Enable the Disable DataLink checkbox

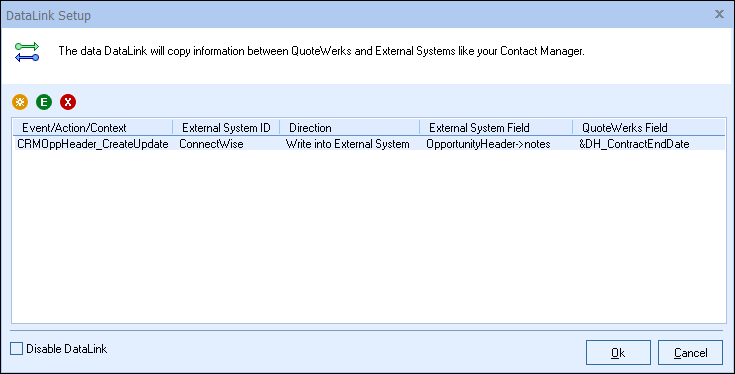pyautogui.click(x=16, y=349)
